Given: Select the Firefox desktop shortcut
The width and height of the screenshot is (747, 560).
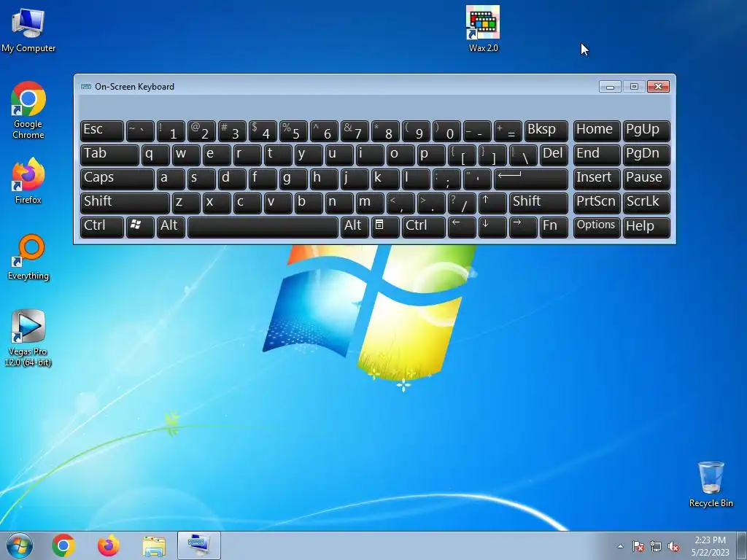Looking at the screenshot, I should pyautogui.click(x=28, y=181).
